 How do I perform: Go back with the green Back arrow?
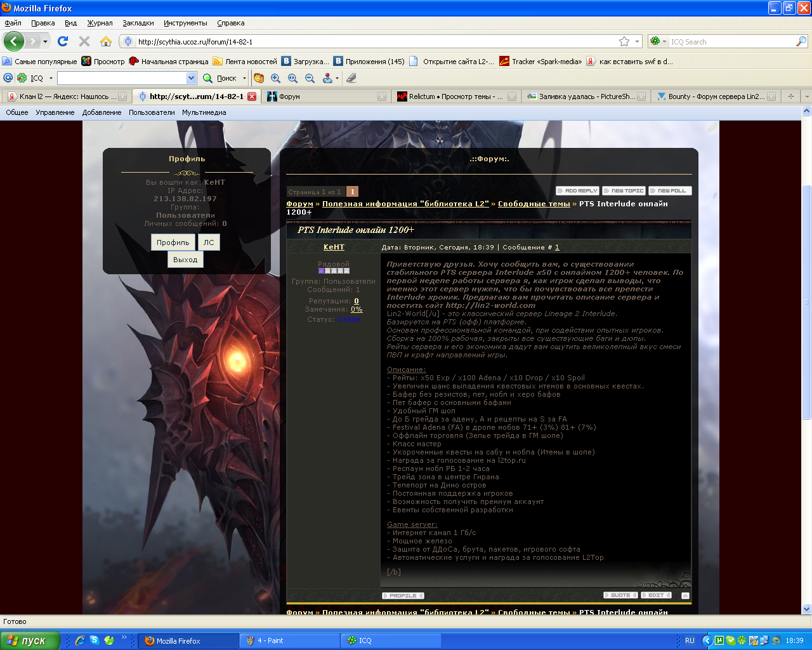tap(13, 41)
